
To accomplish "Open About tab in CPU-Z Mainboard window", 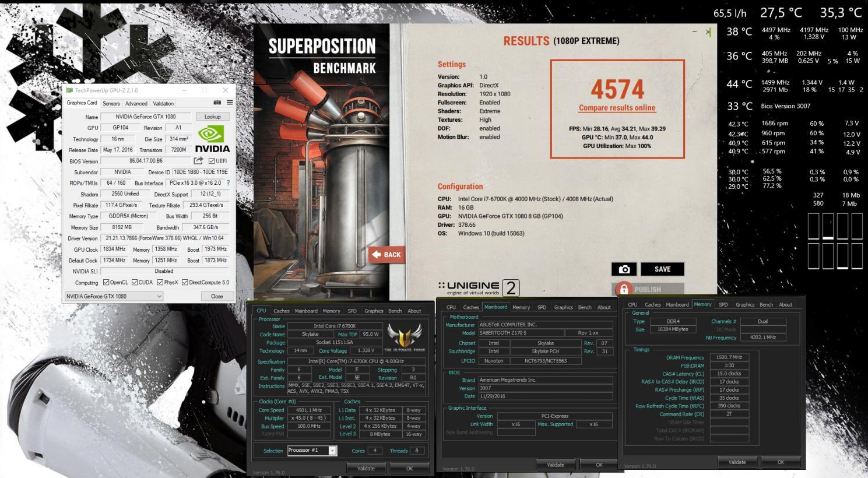I will pos(604,307).
